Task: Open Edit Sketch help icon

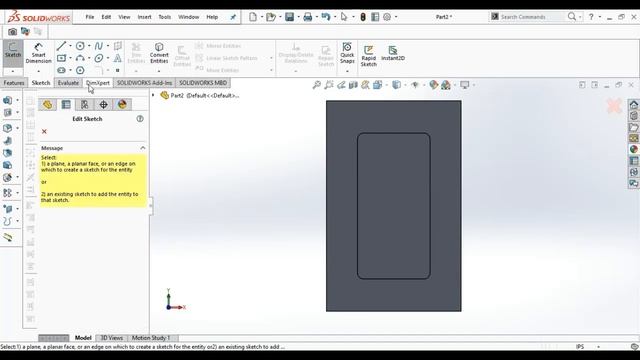Action: click(140, 119)
